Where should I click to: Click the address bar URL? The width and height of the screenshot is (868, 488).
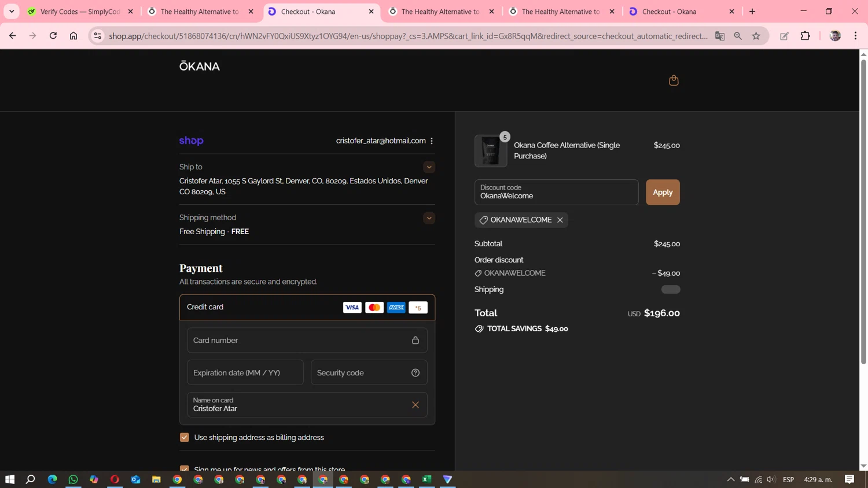pyautogui.click(x=409, y=36)
